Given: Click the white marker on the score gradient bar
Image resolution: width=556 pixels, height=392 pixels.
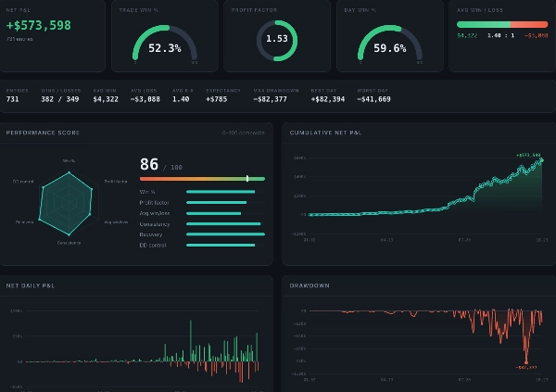Looking at the screenshot, I should pos(247,179).
